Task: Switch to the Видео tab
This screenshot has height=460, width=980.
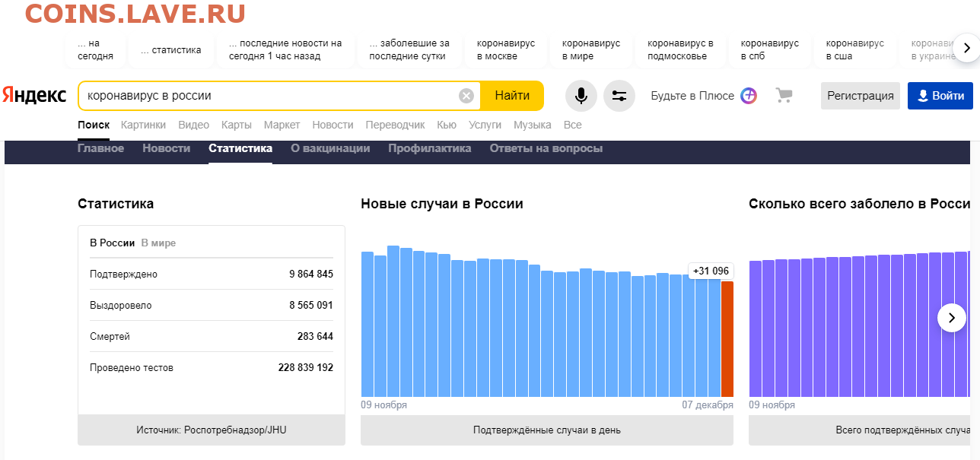Action: pos(193,125)
